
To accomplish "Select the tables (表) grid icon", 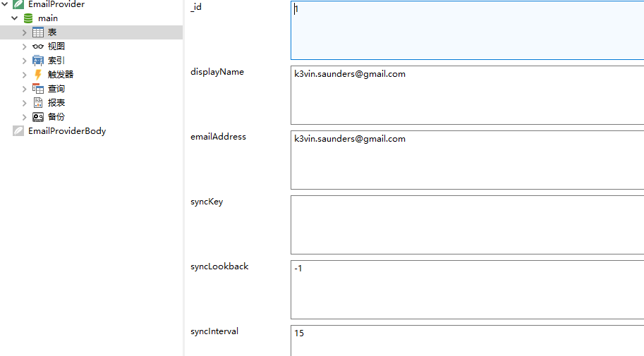I will coord(38,32).
